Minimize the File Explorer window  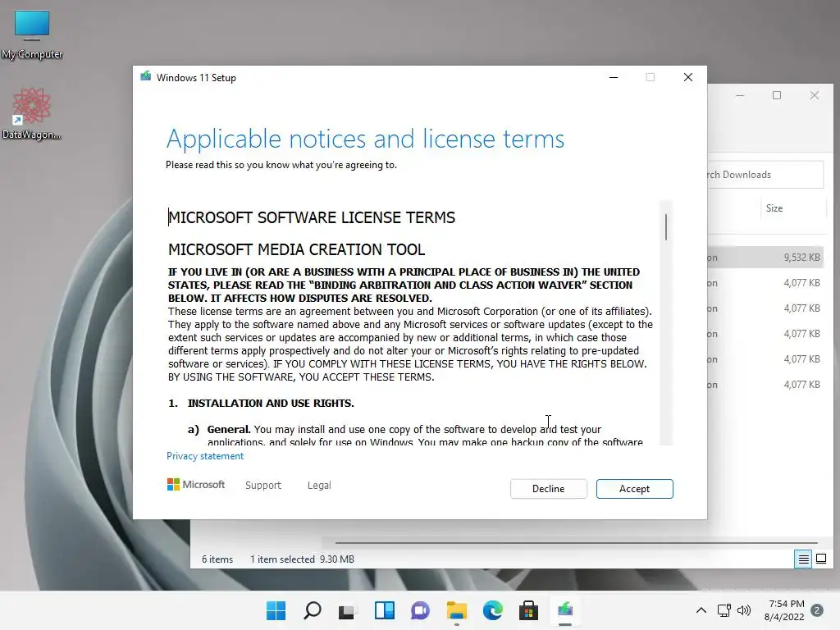(740, 95)
